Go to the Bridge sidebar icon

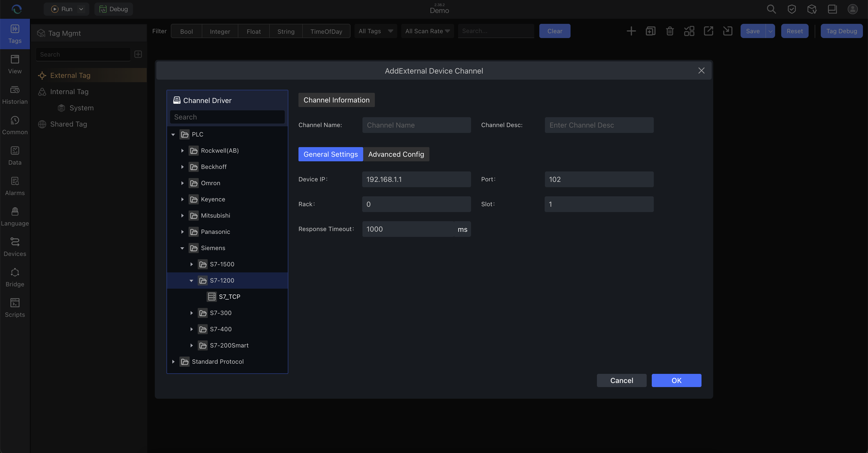(15, 277)
